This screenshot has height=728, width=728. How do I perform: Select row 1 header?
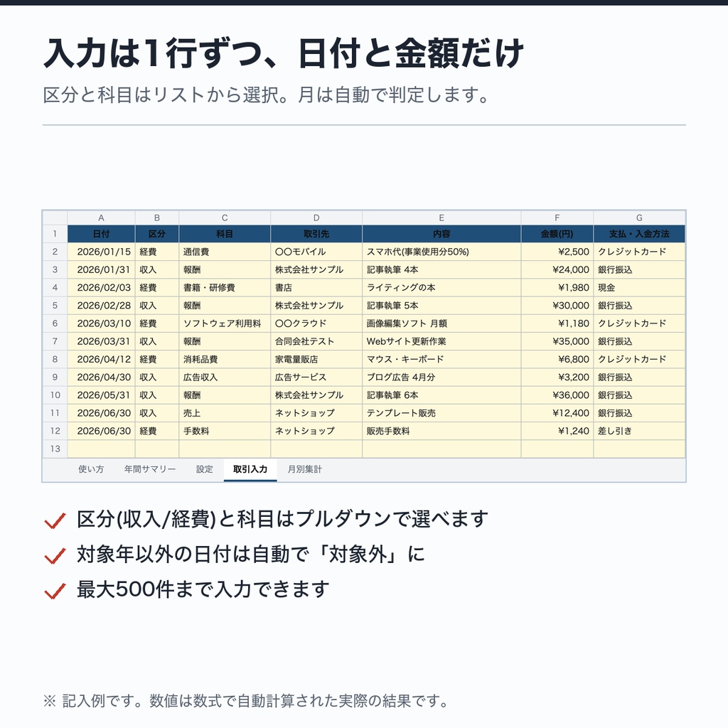pos(55,234)
